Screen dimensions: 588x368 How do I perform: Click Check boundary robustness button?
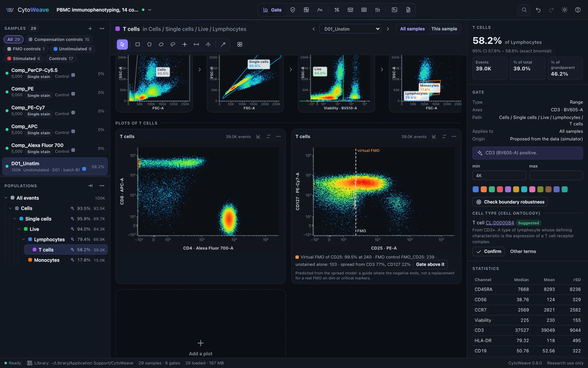(x=510, y=202)
